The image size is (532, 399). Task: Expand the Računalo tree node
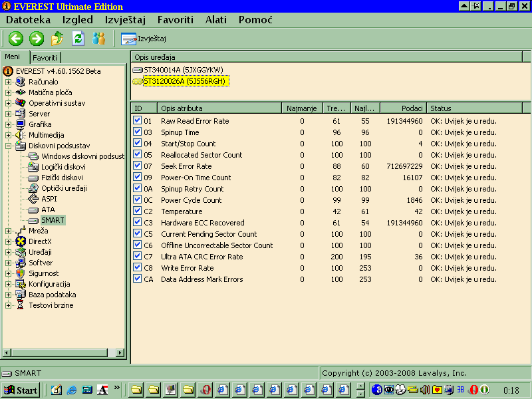(x=8, y=82)
